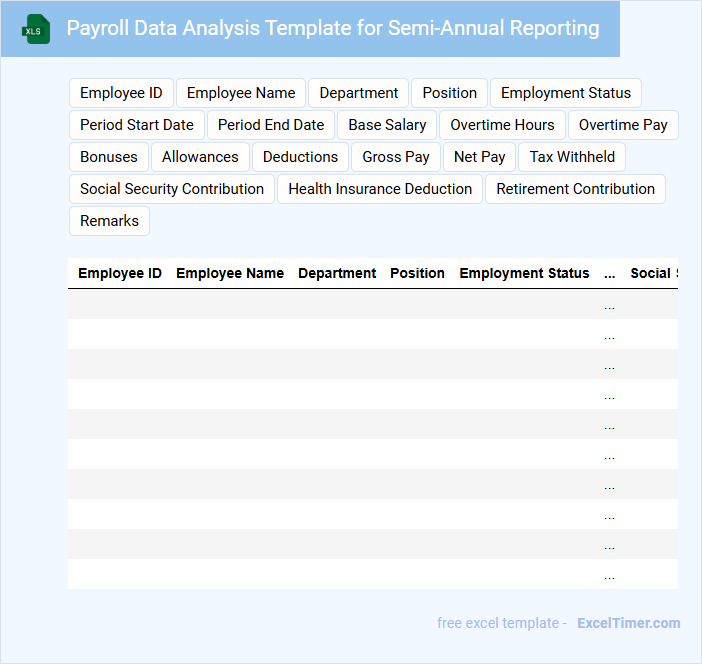Click the Employee ID tag
Screen dimensions: 702x664
[x=121, y=93]
